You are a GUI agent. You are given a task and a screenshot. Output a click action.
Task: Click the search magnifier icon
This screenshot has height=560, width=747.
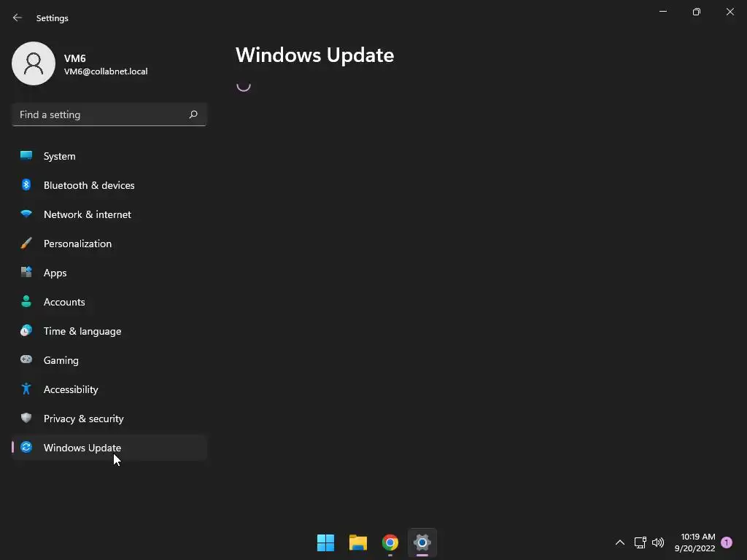pos(193,114)
